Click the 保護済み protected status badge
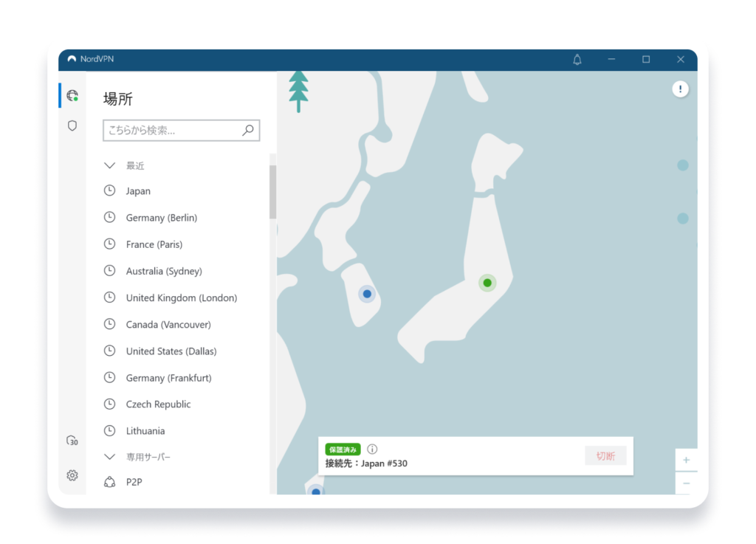The image size is (756, 544). pos(343,450)
